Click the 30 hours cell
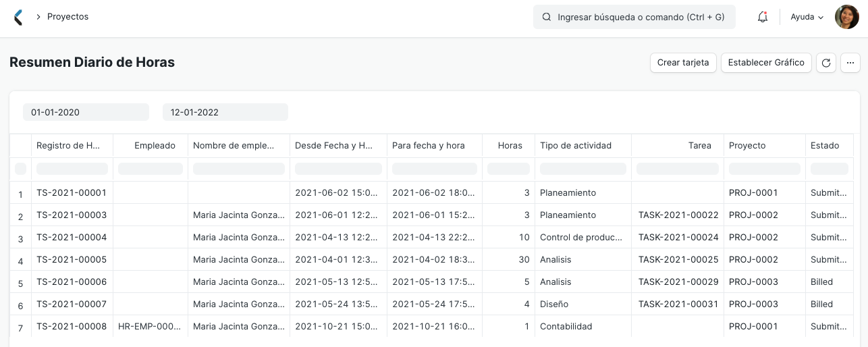This screenshot has height=347, width=868. point(508,259)
